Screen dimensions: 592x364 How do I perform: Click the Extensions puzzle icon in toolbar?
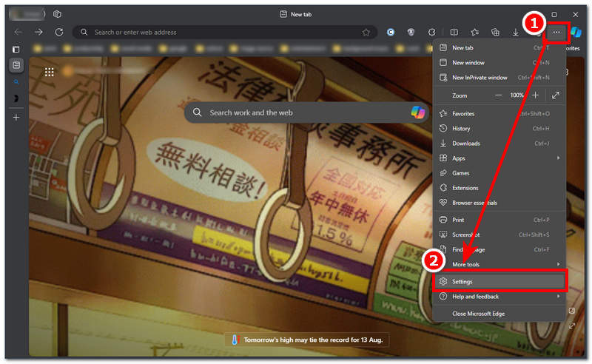click(x=432, y=32)
